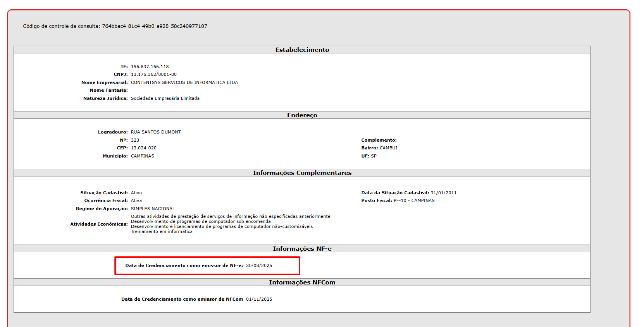Click the UF value SP
Screen dimensions: 644x327
[374, 156]
